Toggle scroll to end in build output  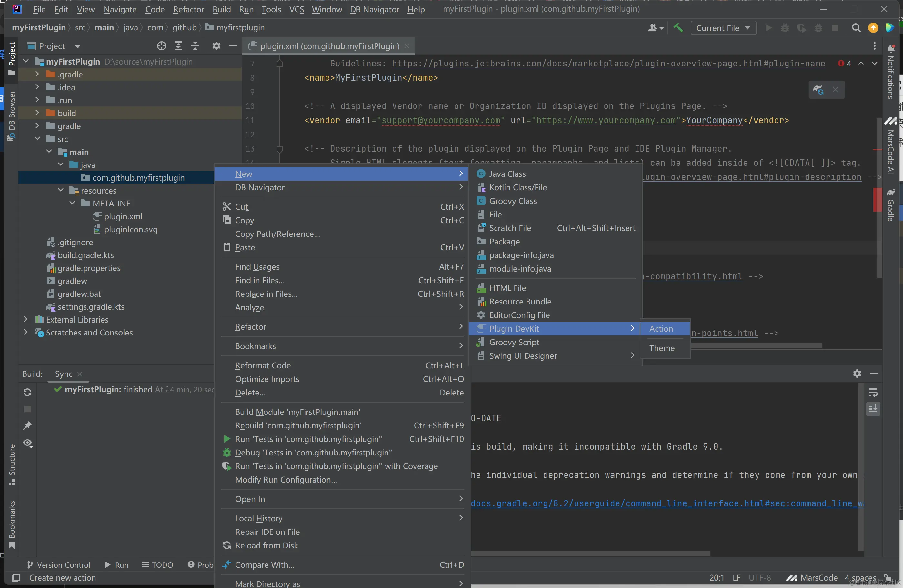click(873, 409)
